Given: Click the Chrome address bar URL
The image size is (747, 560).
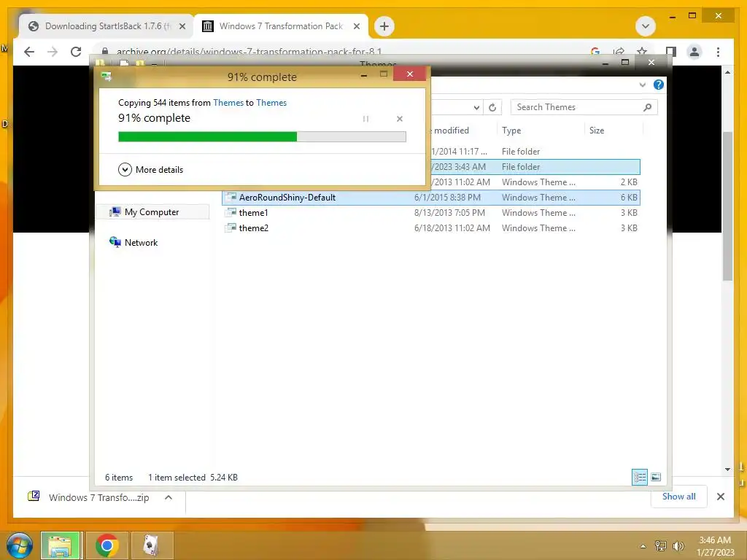Looking at the screenshot, I should click(249, 52).
